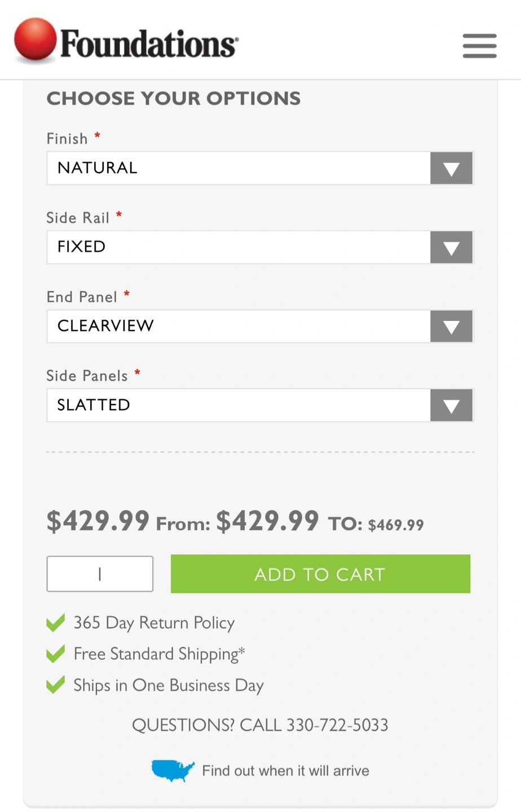
Task: Expand the Finish dropdown arrow
Action: [x=451, y=168]
